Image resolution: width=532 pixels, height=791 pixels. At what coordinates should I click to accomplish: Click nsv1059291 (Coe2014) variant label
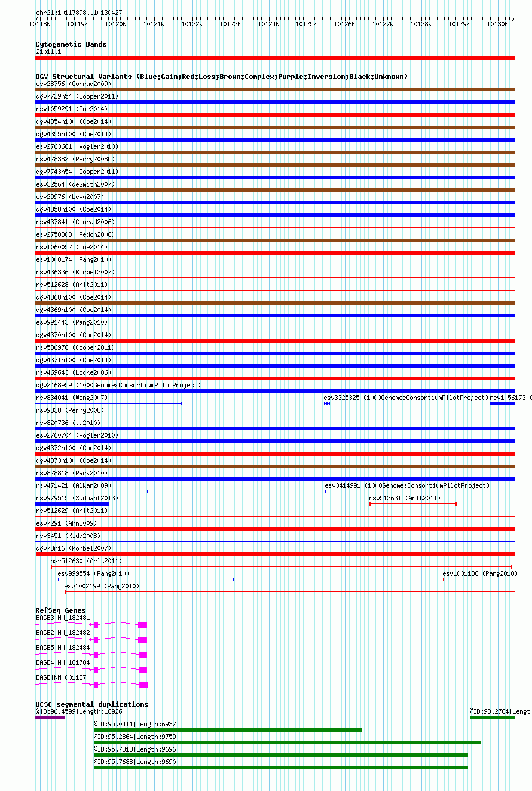[x=72, y=109]
